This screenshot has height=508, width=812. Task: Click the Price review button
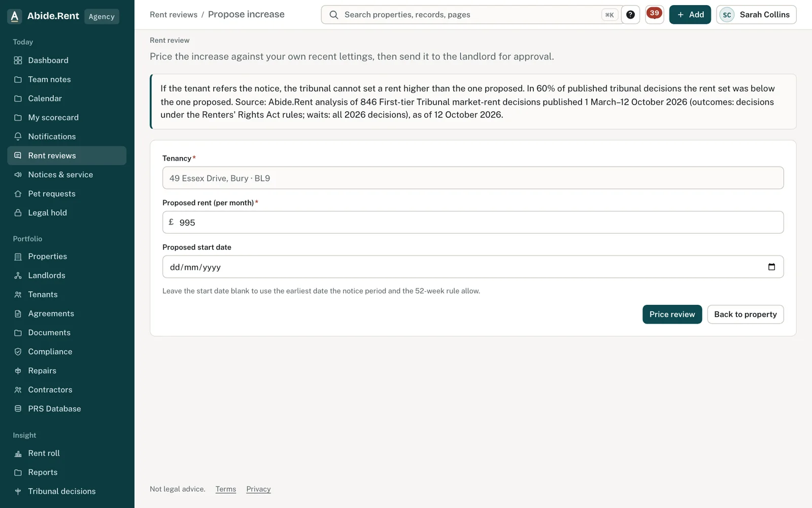pyautogui.click(x=672, y=314)
